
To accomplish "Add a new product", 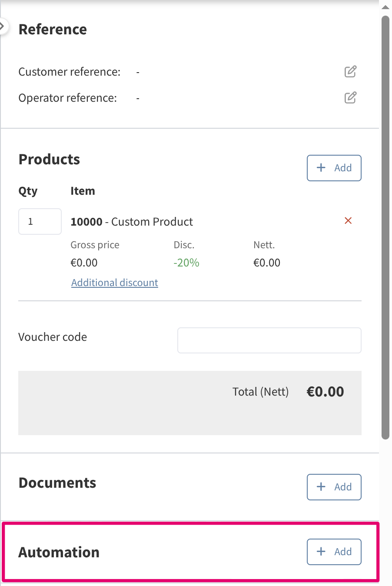I will point(334,168).
